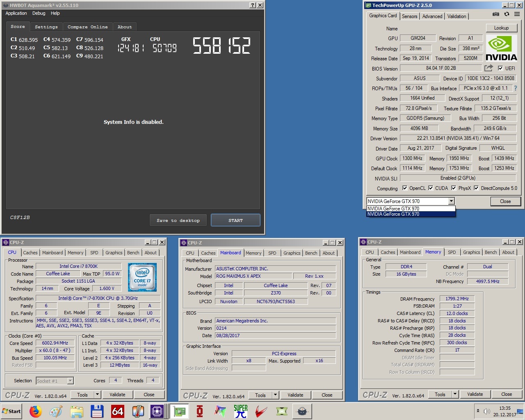
Task: Toggle the OpenCL checkbox
Action: click(405, 188)
